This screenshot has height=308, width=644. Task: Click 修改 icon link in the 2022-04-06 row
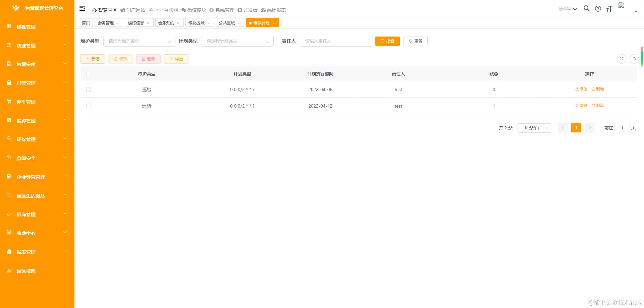click(581, 89)
